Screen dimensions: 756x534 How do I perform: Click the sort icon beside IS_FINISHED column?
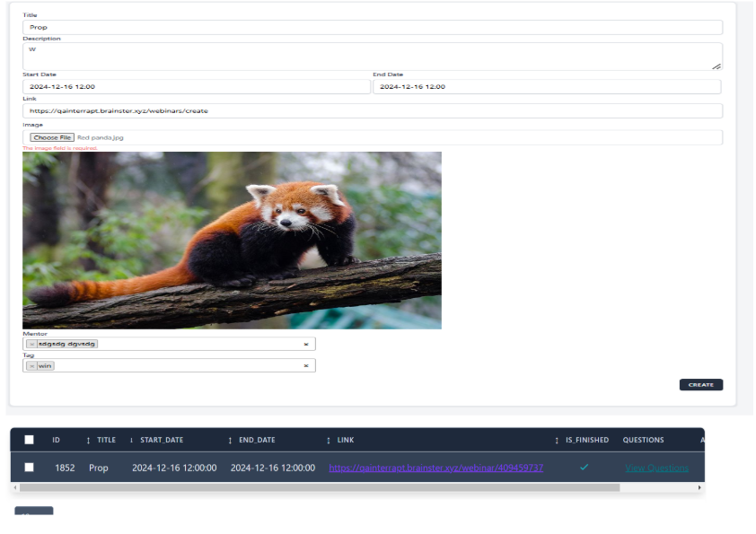[557, 440]
